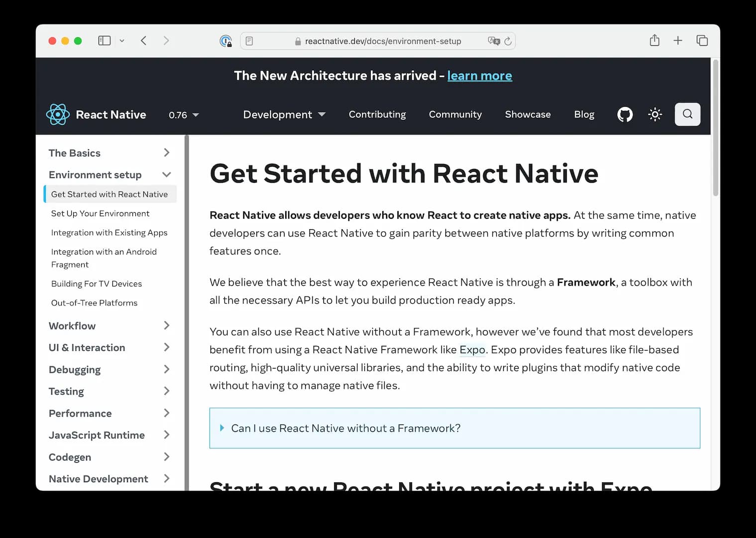Click the page vertical scrollbar

(x=716, y=128)
